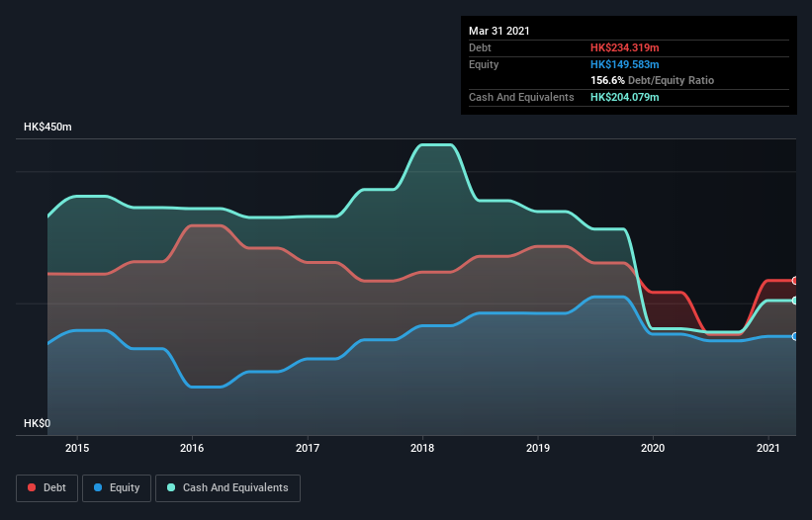This screenshot has height=520, width=812.
Task: Click the 2017 x-axis label
Action: pyautogui.click(x=308, y=448)
